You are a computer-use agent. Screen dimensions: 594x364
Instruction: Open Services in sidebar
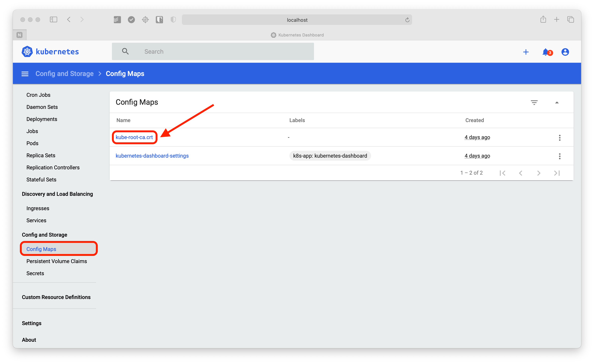coord(36,220)
